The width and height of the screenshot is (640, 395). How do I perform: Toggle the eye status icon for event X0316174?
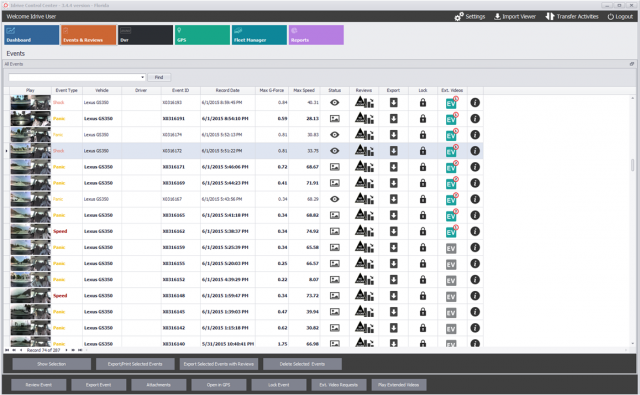coord(335,135)
